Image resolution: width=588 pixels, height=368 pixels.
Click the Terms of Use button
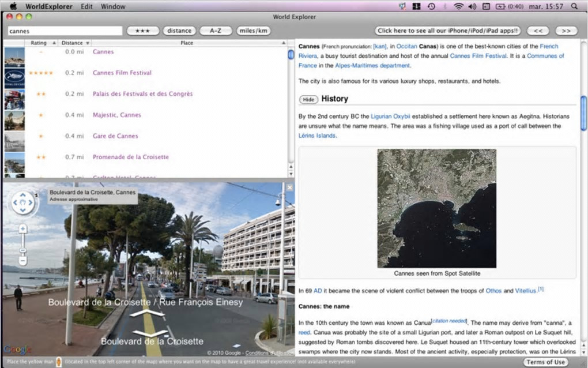545,362
